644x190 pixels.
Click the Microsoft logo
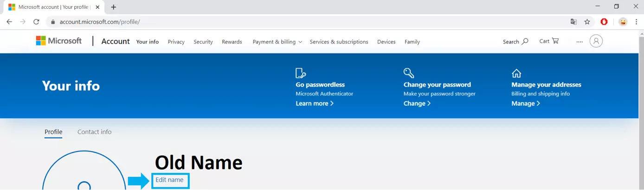click(x=59, y=41)
